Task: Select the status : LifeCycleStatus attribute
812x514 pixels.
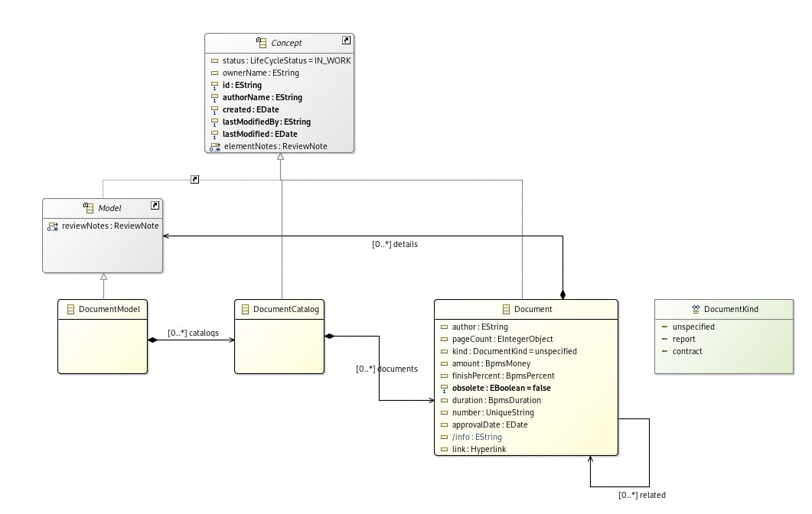Action: [281, 60]
